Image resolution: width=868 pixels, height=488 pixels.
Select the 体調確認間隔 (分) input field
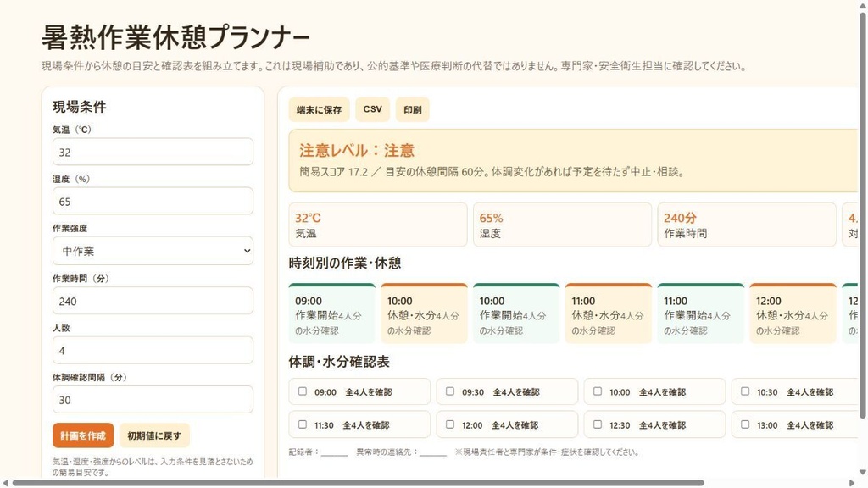click(153, 400)
